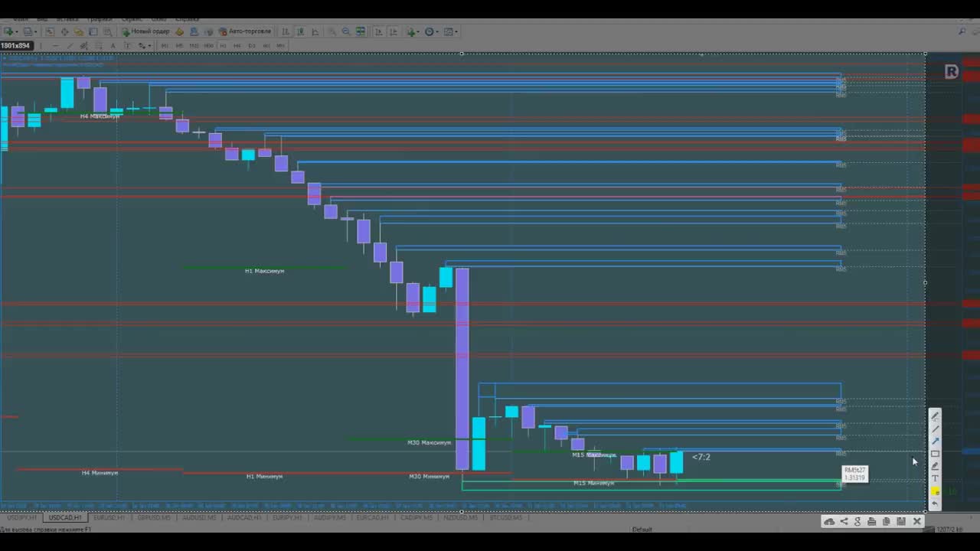Open the USDCAD,H1 chart tab
The height and width of the screenshot is (551, 980).
pyautogui.click(x=65, y=517)
